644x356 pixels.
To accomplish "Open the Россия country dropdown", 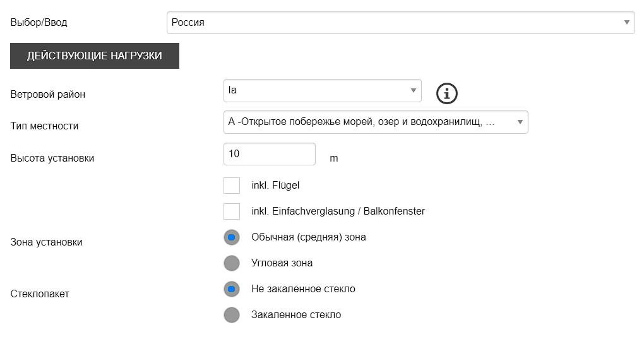I will point(400,23).
